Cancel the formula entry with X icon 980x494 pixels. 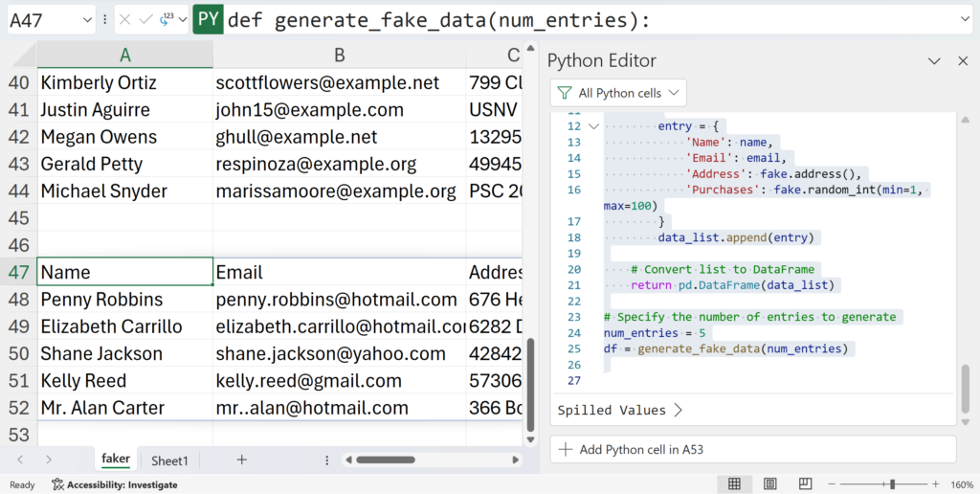point(124,19)
